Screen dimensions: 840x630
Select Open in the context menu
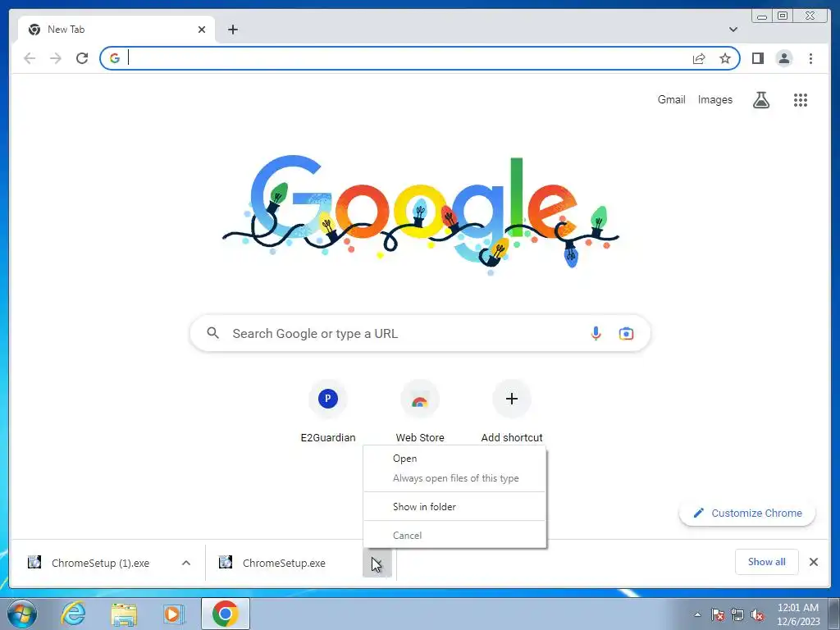tap(454, 459)
